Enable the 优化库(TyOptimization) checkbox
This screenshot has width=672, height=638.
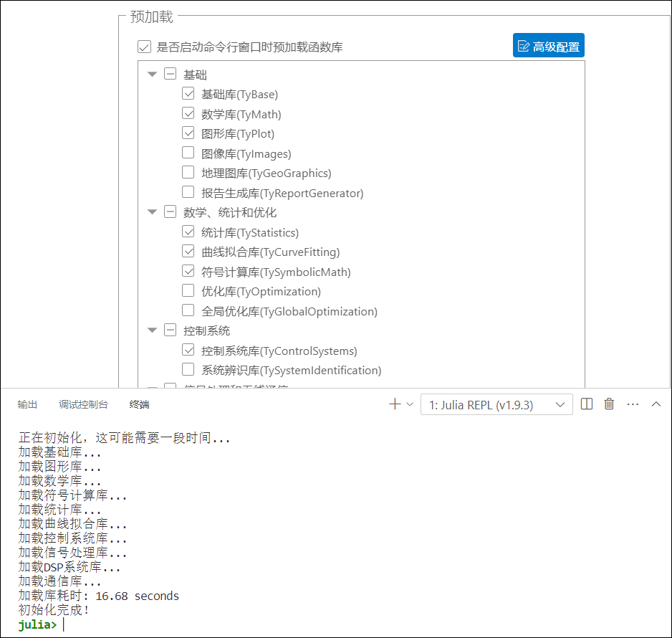[188, 291]
